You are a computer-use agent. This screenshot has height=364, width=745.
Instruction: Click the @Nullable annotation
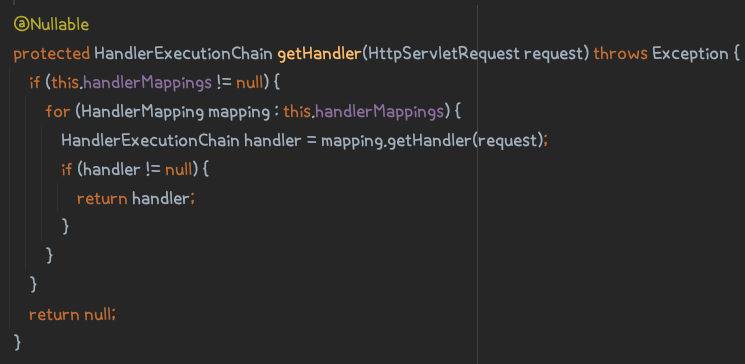pos(51,24)
